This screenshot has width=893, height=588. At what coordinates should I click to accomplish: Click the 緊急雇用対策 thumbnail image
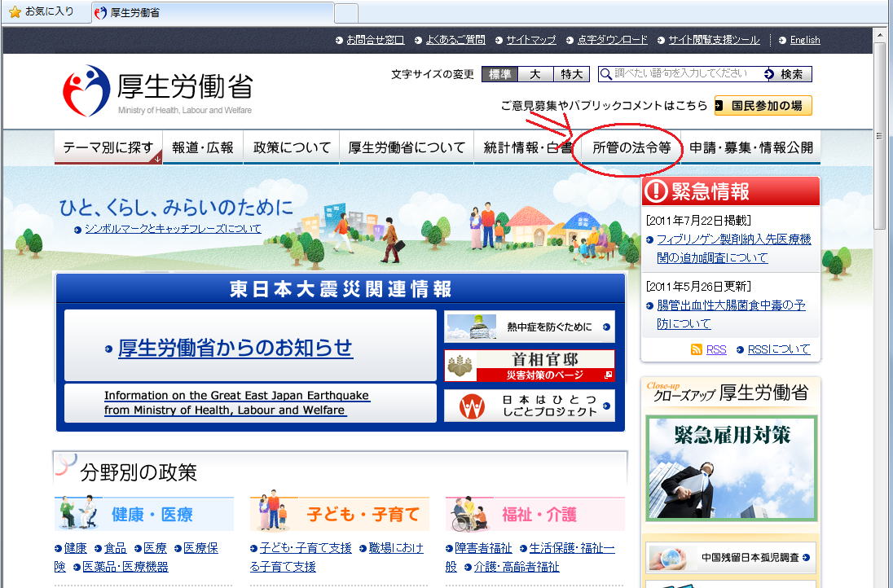731,468
